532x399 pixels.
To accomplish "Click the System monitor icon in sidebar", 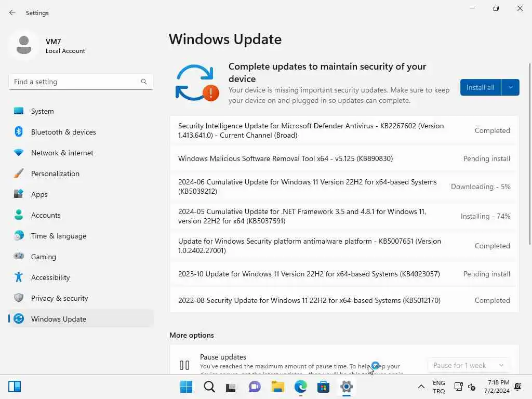I will [x=19, y=111].
